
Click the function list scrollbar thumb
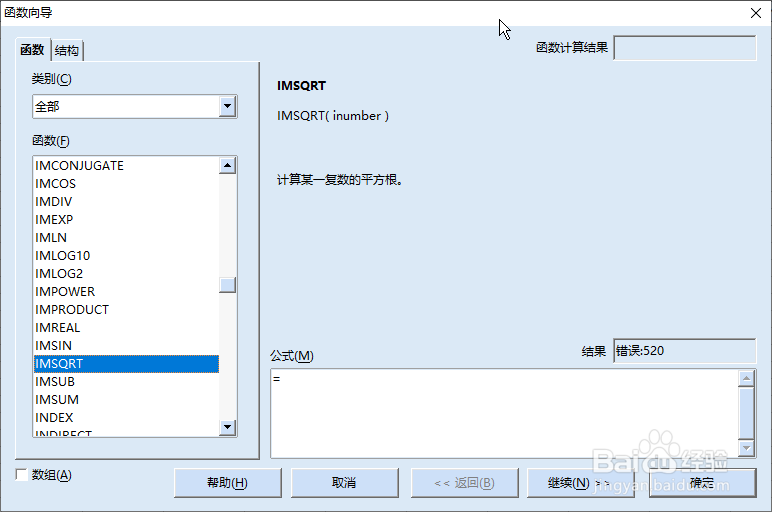tap(227, 285)
